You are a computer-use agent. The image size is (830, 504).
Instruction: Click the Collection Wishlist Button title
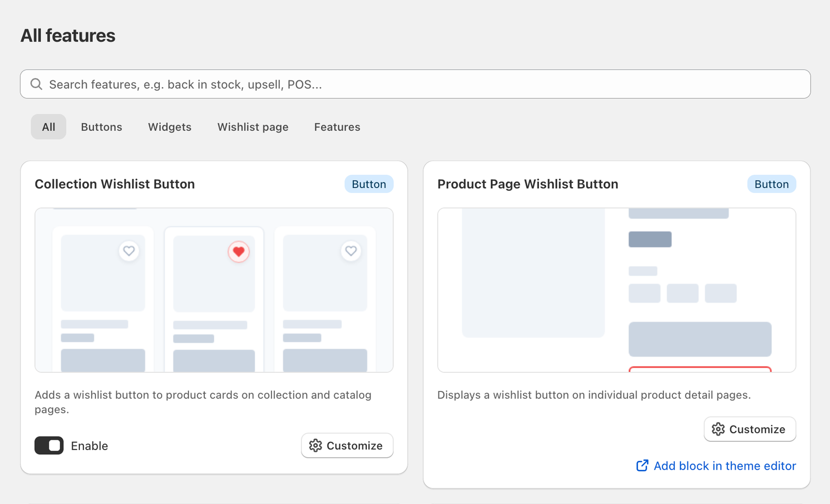point(115,184)
